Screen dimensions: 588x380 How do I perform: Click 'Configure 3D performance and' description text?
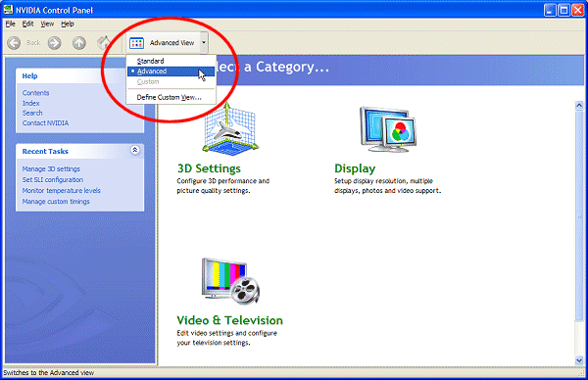coord(223,181)
